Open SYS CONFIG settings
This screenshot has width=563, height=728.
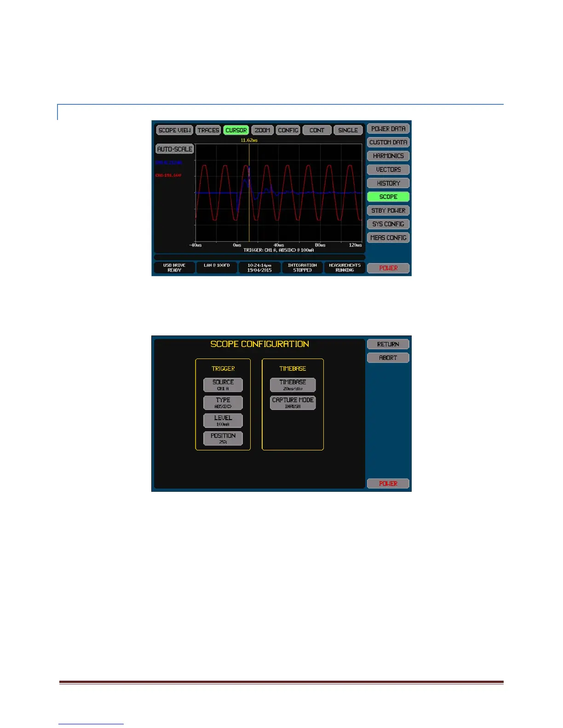coord(388,224)
